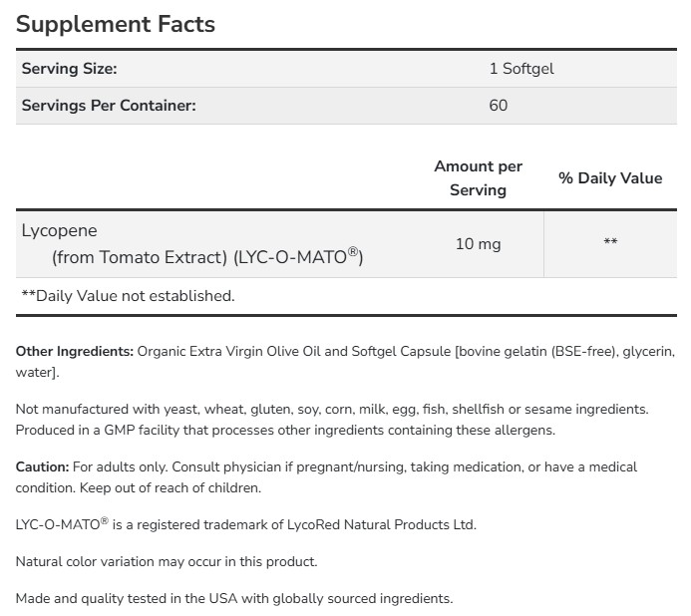Select the 10 mg amount
The height and width of the screenshot is (616, 691).
point(478,243)
